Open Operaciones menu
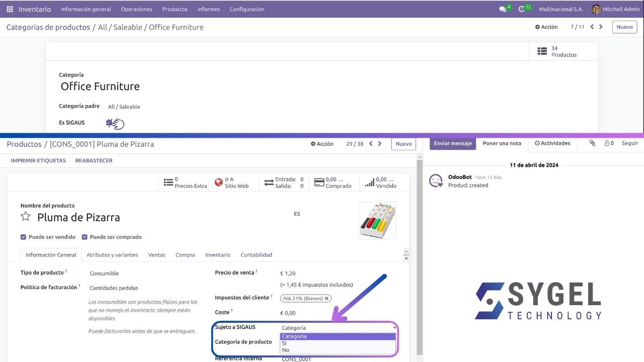The height and width of the screenshot is (362, 644). coord(136,9)
